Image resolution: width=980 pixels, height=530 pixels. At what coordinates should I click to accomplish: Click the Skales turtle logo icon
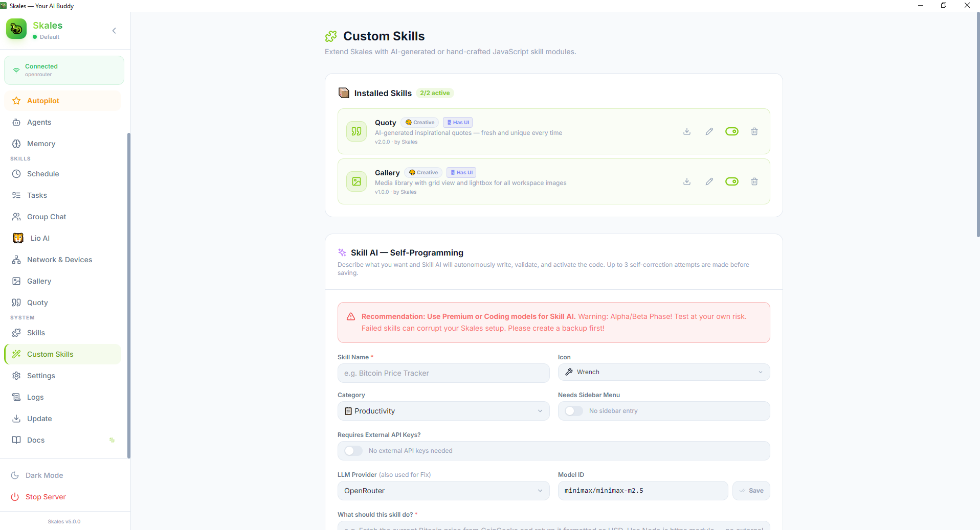pos(16,29)
